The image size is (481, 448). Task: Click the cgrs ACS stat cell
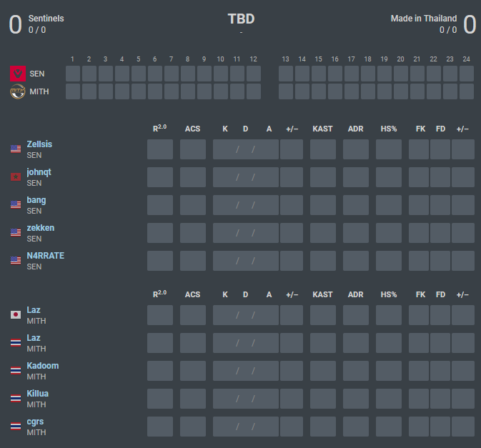coord(193,427)
